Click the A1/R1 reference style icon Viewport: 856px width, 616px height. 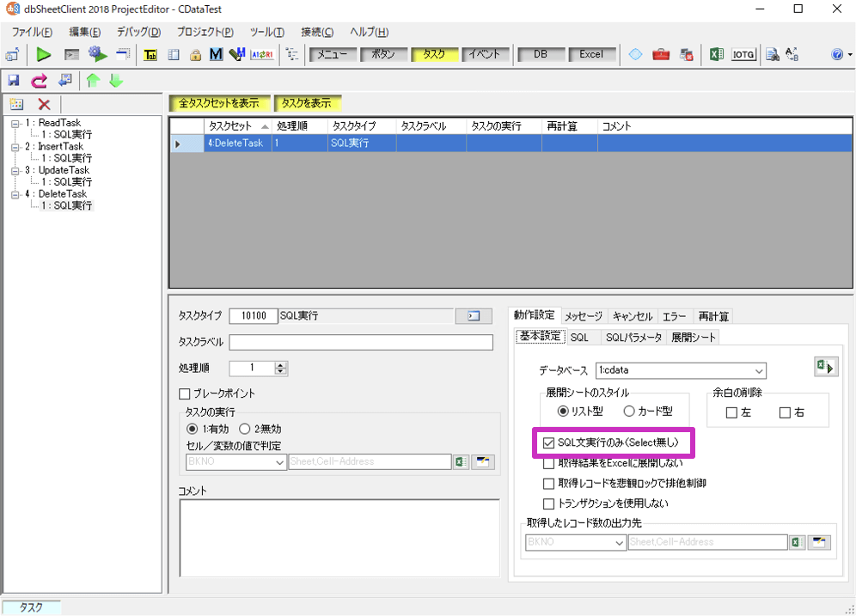click(x=261, y=55)
